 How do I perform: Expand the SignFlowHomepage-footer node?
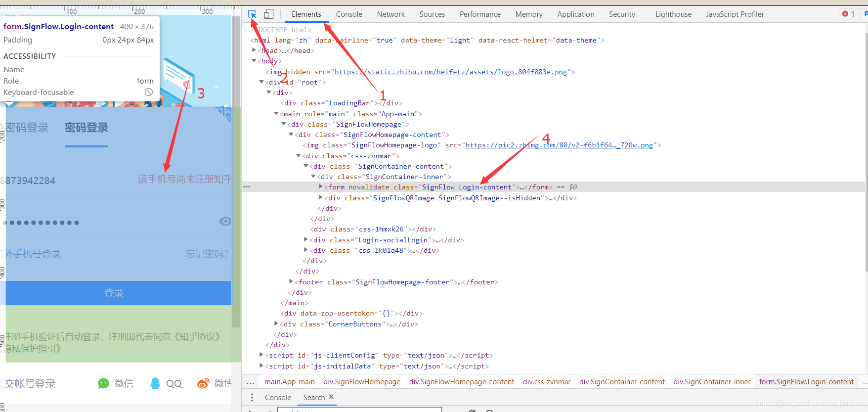point(291,282)
